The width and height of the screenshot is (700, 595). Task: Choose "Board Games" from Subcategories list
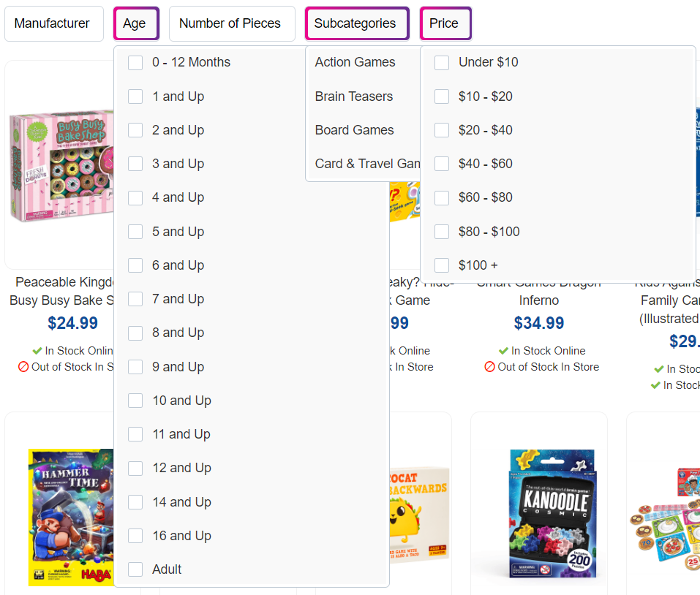point(354,129)
